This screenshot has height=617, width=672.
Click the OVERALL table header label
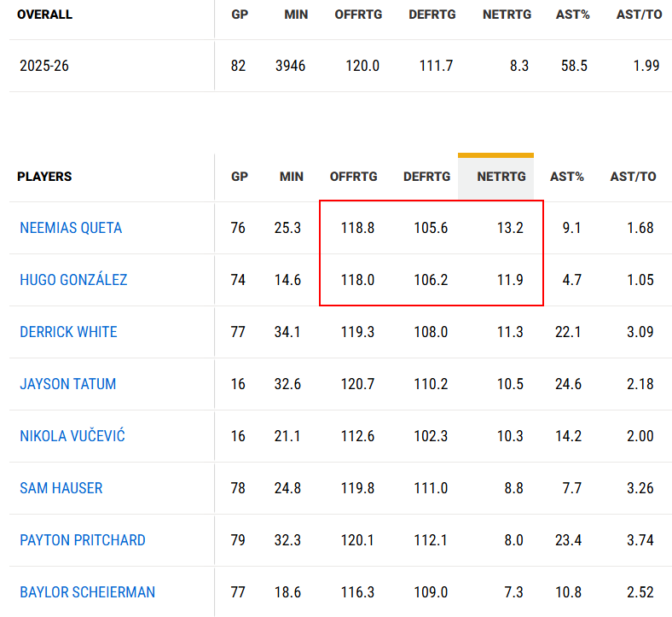tap(44, 15)
